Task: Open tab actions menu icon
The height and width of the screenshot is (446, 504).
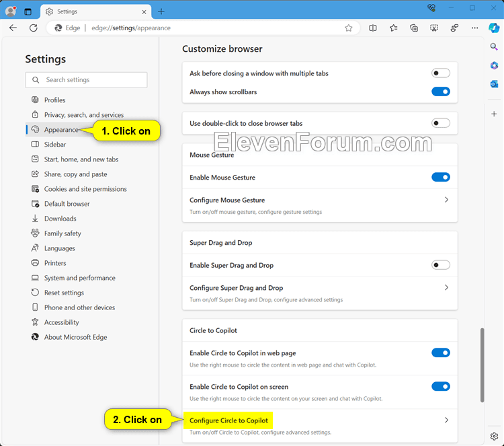Action: 28,12
